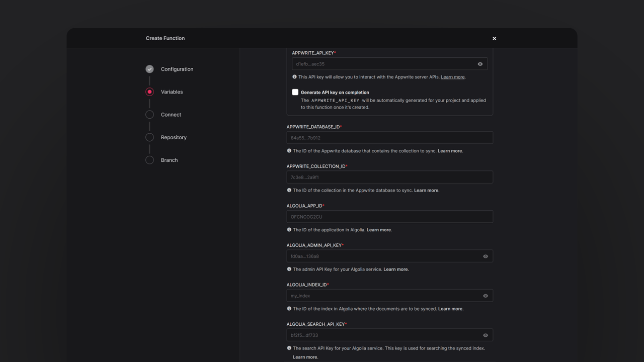Click info icon beside the Algolia application ID description
The width and height of the screenshot is (644, 362).
tap(289, 230)
